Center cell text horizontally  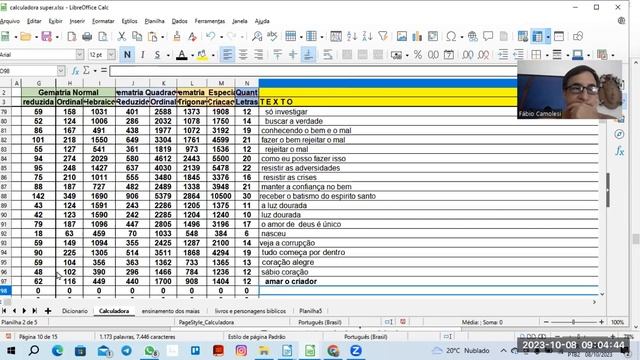coord(243,55)
